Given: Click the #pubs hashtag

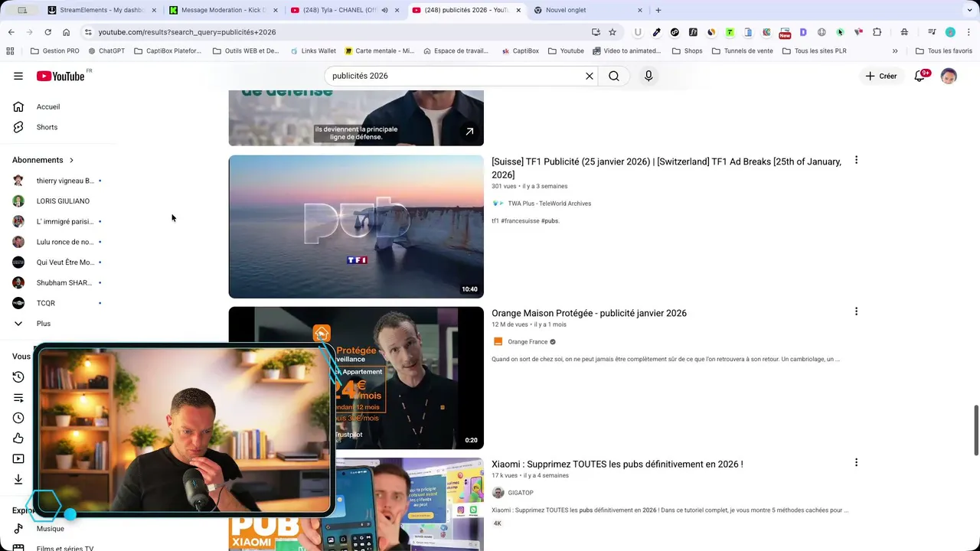Looking at the screenshot, I should tap(550, 221).
